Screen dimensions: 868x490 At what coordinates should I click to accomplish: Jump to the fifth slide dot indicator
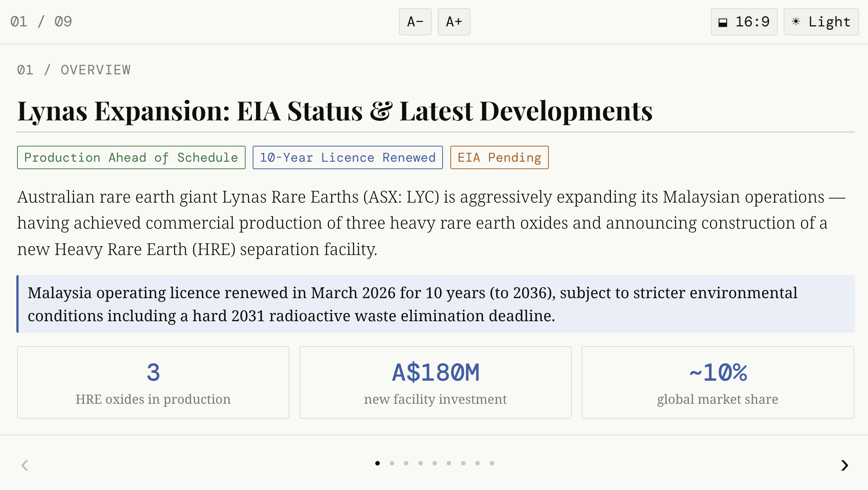pyautogui.click(x=434, y=463)
